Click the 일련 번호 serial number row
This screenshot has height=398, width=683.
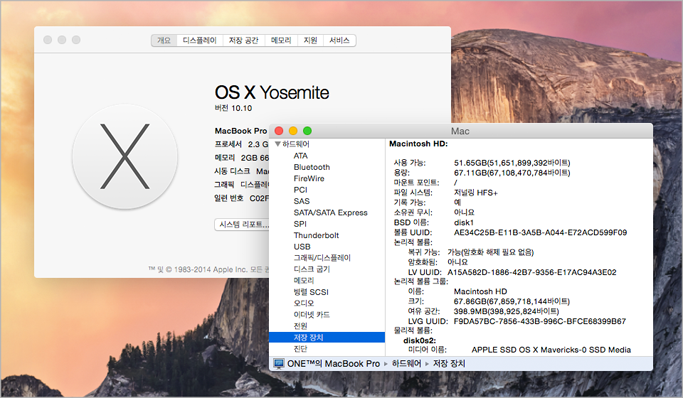(242, 198)
